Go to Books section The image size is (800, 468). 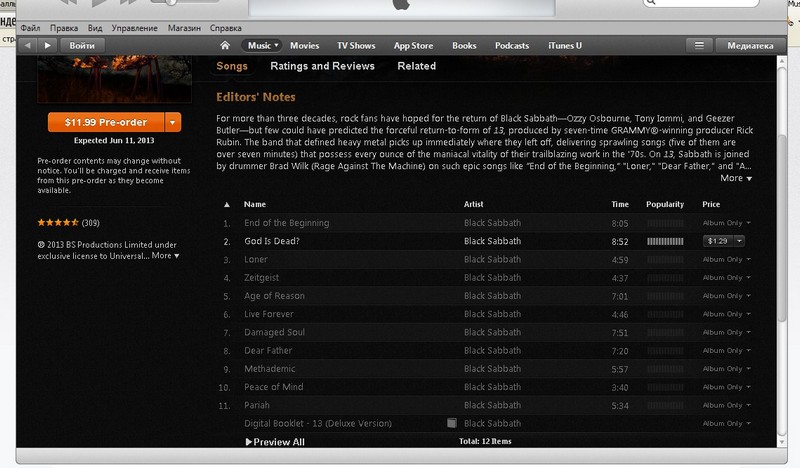point(464,45)
